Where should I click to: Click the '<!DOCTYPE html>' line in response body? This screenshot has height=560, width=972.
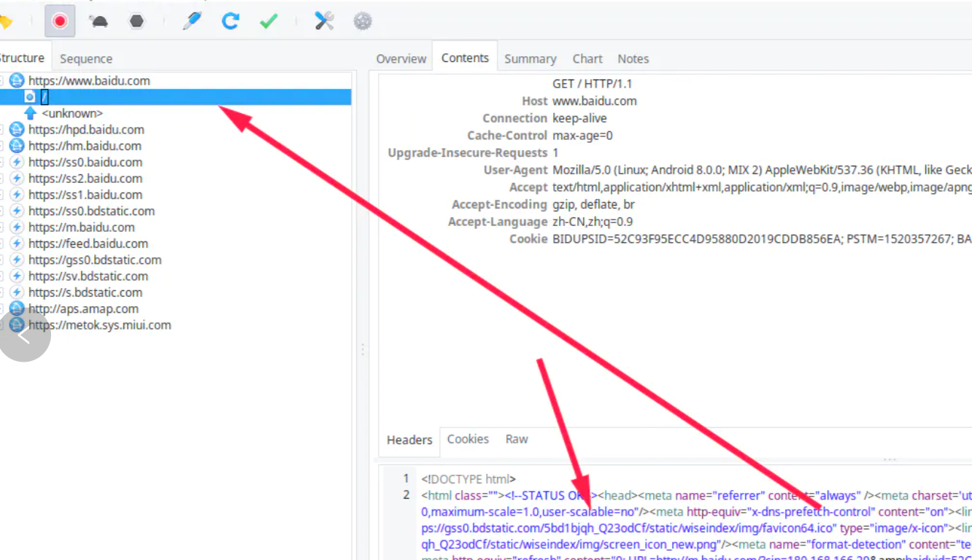(468, 479)
